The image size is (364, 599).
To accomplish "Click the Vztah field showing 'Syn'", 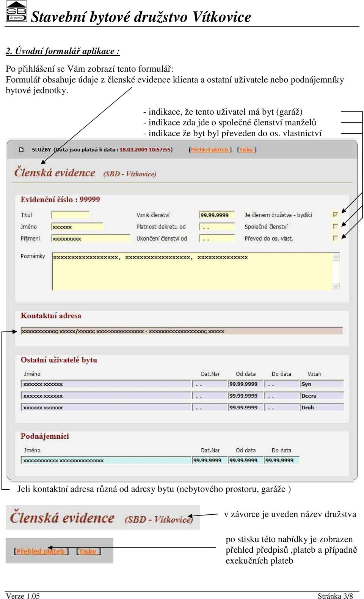I will (x=322, y=384).
